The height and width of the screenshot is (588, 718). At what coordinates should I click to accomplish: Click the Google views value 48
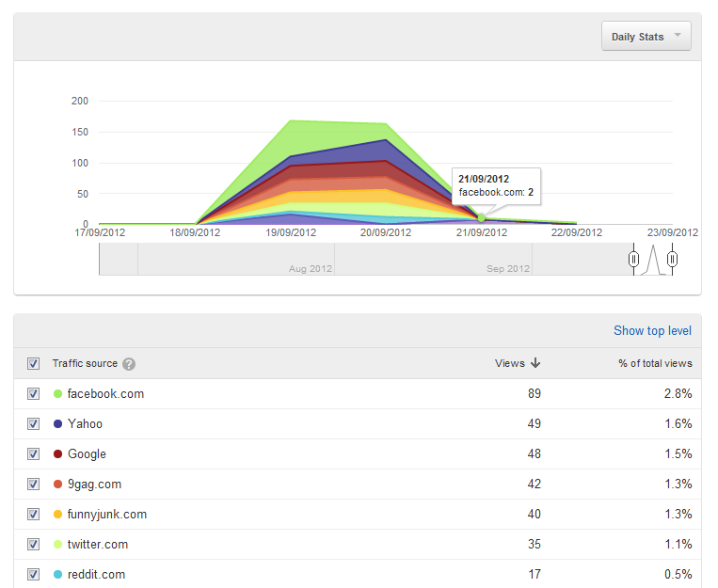[535, 453]
